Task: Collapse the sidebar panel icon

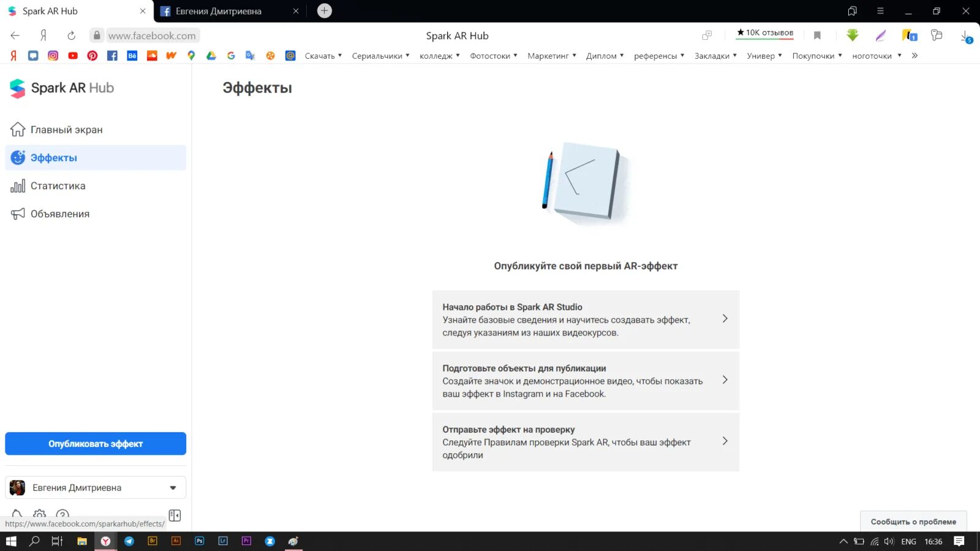Action: (175, 515)
